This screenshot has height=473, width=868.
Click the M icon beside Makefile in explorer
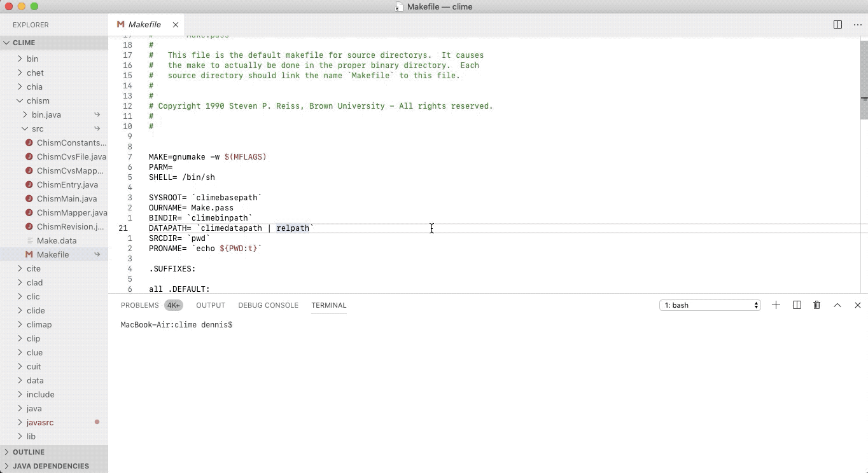coord(29,254)
